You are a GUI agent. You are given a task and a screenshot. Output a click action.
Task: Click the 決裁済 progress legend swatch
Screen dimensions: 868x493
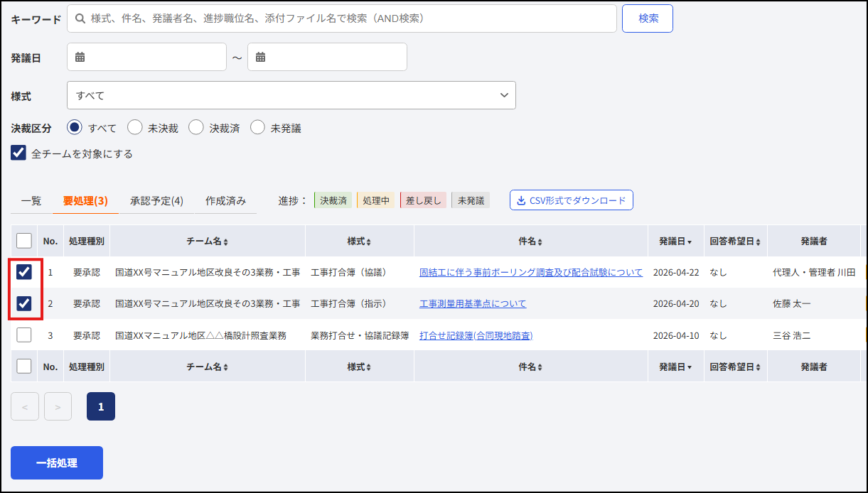pos(333,200)
